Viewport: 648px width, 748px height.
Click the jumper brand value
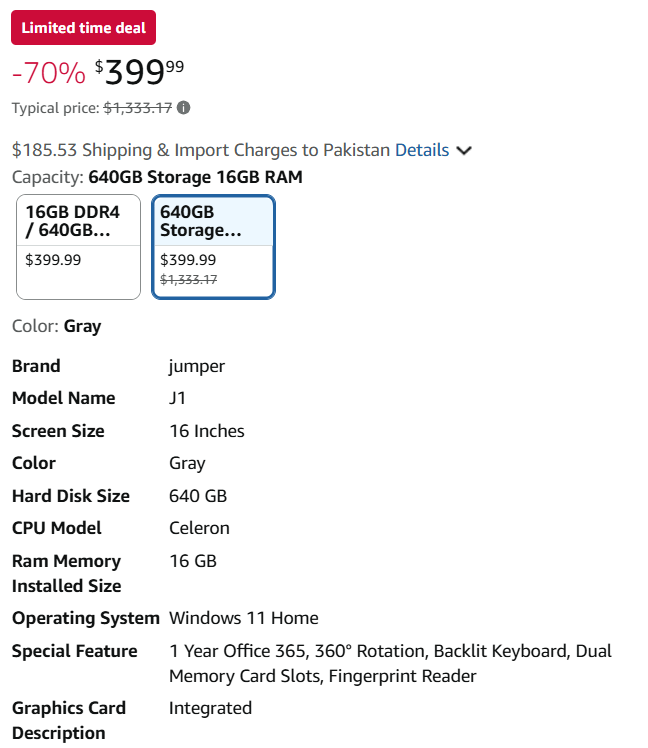(x=197, y=366)
